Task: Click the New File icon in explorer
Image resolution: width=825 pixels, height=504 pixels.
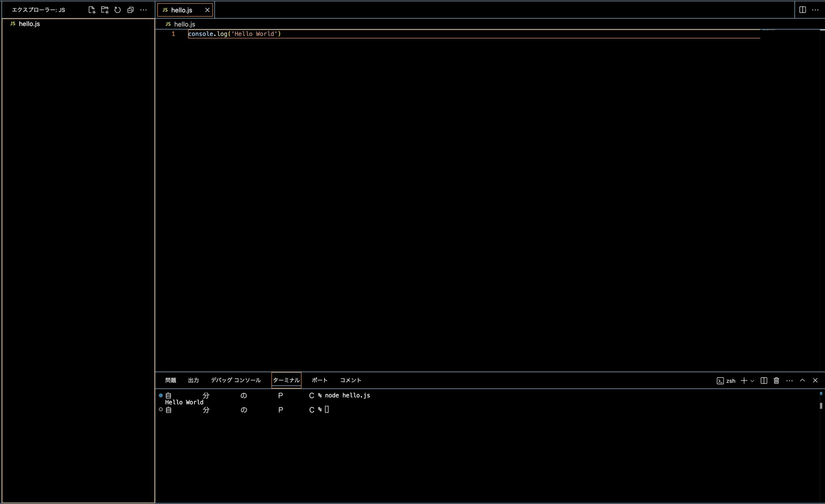Action: (x=92, y=10)
